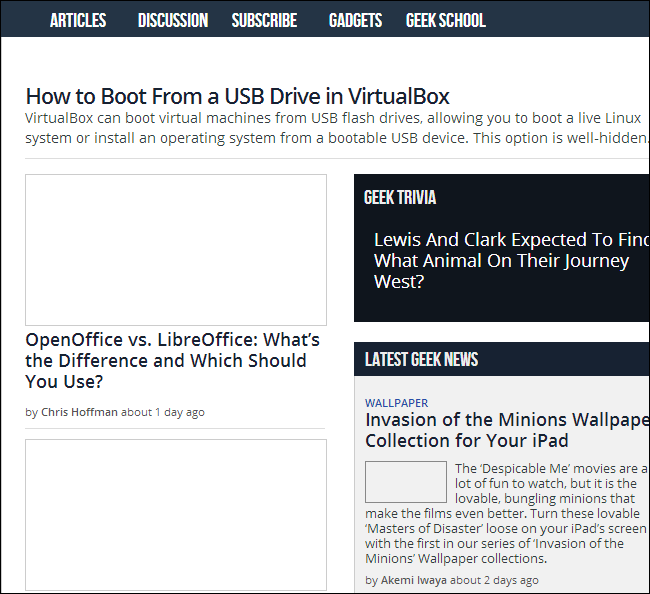This screenshot has width=650, height=594.
Task: Click the 'Despicable Me' wallpaper description paragraph
Action: coord(507,514)
